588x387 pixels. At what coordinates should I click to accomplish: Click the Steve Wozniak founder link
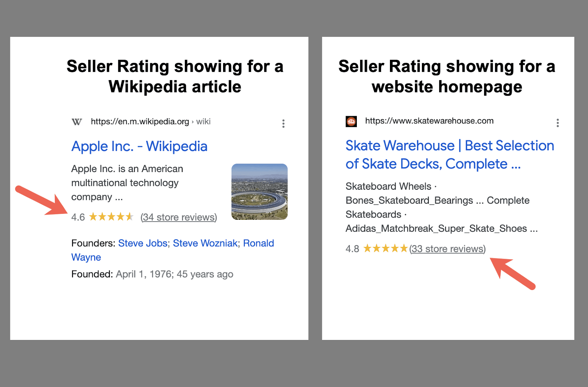point(206,243)
